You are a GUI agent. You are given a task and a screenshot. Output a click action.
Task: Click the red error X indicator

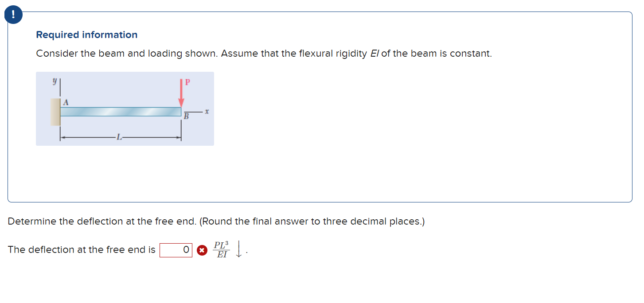[x=202, y=250]
